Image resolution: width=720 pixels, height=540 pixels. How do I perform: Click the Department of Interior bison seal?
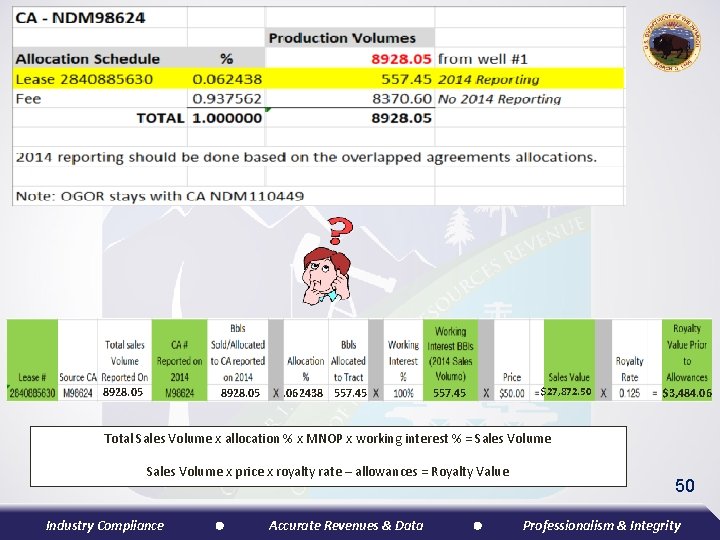[671, 43]
